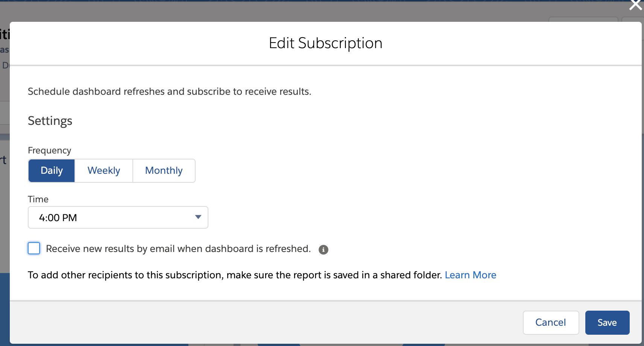Close the Edit Subscription dialog with X
644x346 pixels.
[635, 5]
